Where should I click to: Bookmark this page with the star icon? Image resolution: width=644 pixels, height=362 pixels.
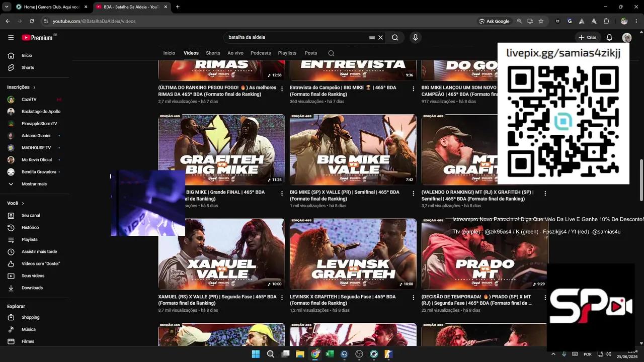click(x=541, y=21)
